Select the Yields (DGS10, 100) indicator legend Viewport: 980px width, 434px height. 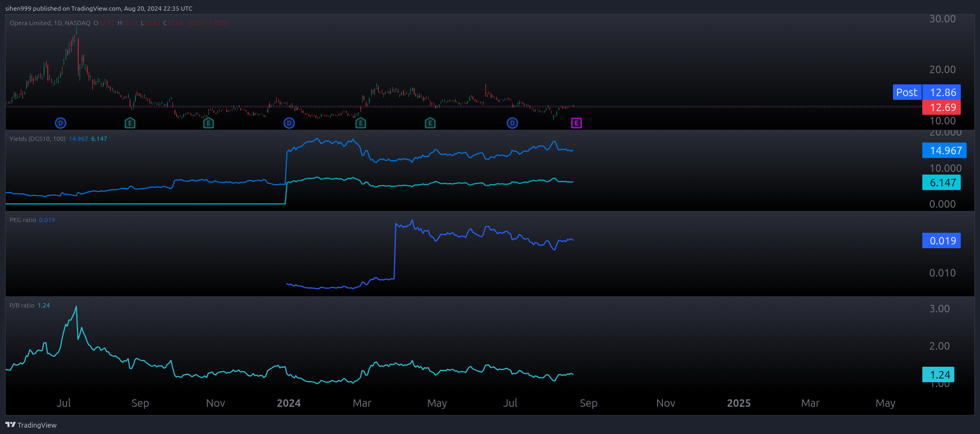[x=37, y=139]
